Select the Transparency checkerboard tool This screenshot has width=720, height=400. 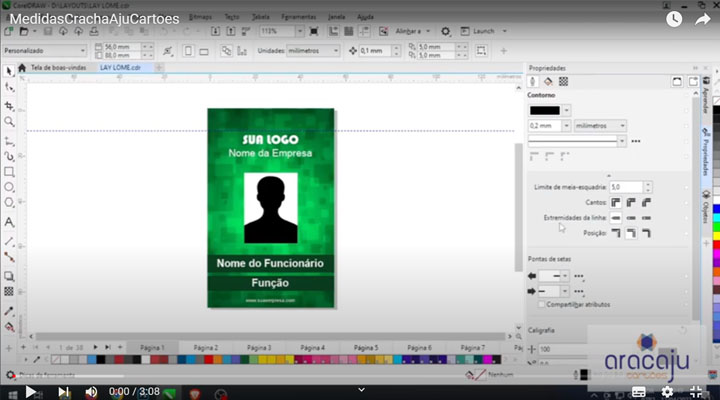point(9,292)
